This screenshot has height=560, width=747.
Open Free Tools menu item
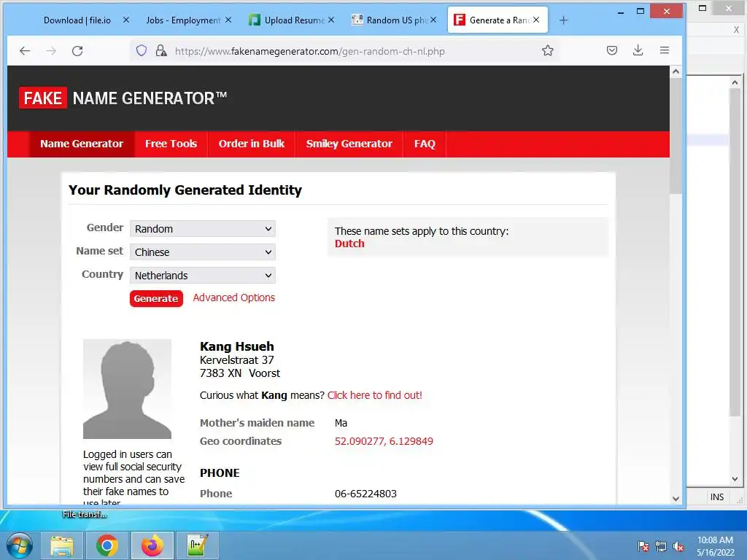click(171, 144)
